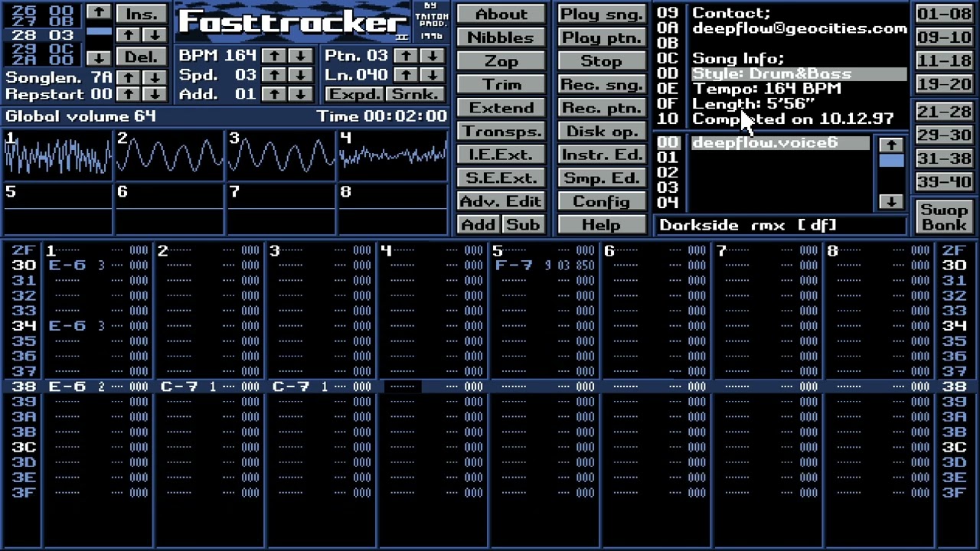
Task: Open the Config screen
Action: tap(601, 201)
